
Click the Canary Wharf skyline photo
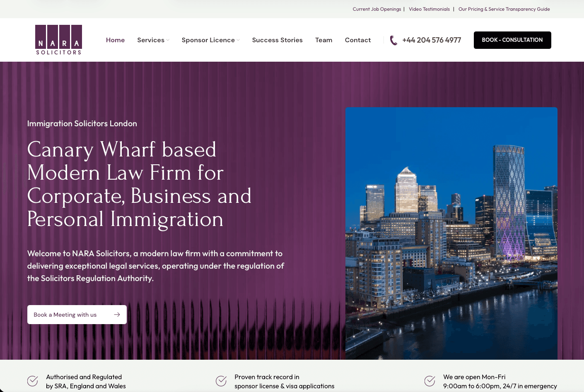[451, 233]
